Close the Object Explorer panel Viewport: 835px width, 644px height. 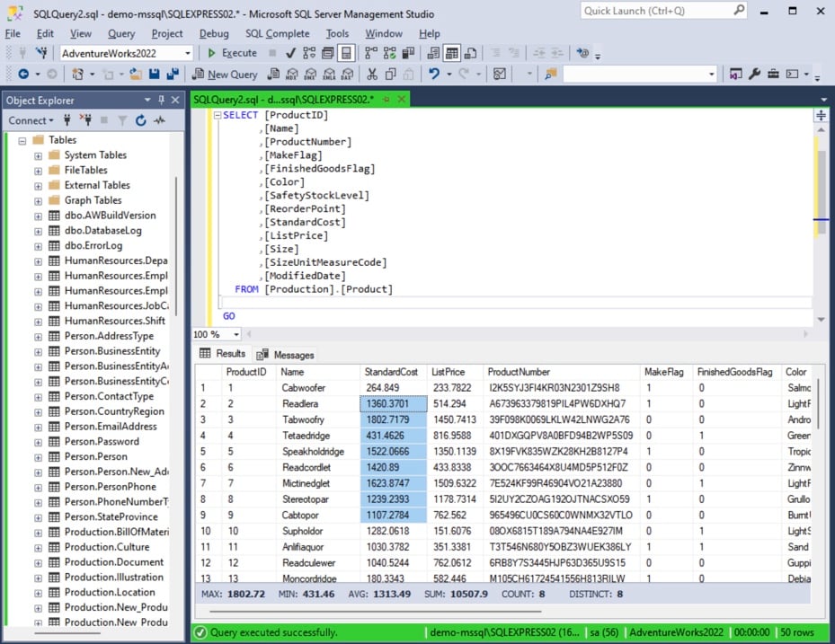(x=175, y=100)
